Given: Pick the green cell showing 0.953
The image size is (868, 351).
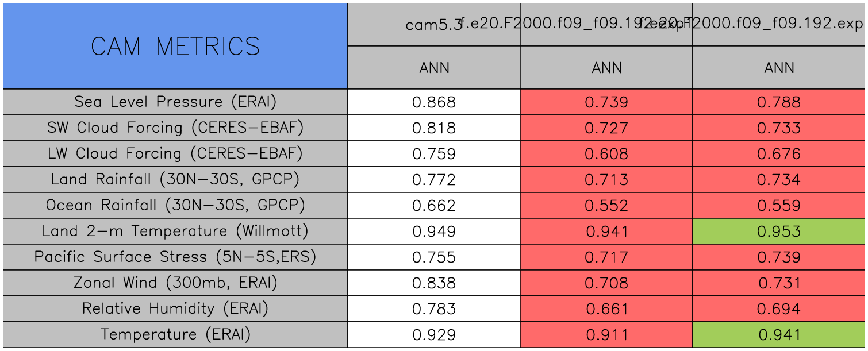Looking at the screenshot, I should pos(779,232).
